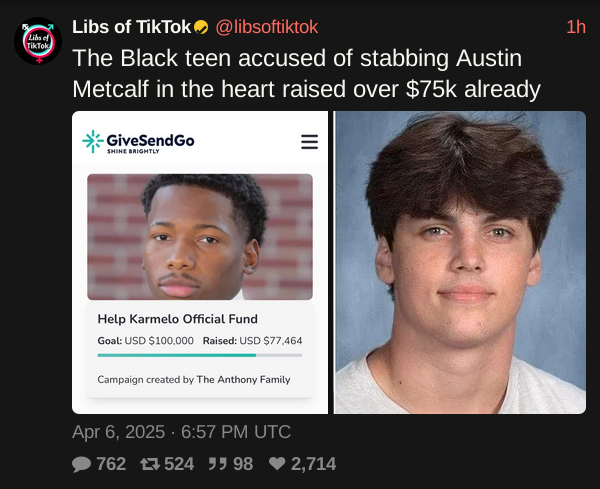Click the 2,714 likes count
The image size is (600, 489).
pyautogui.click(x=313, y=464)
